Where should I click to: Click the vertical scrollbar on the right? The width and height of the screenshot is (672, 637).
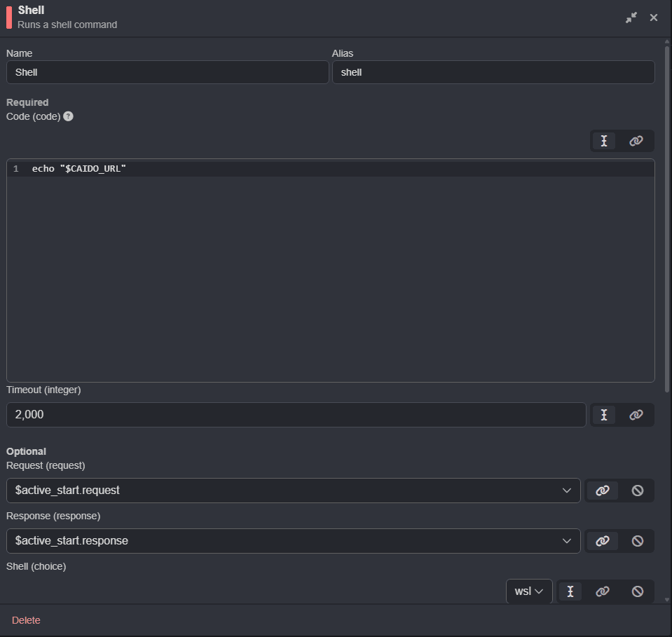coord(666,210)
